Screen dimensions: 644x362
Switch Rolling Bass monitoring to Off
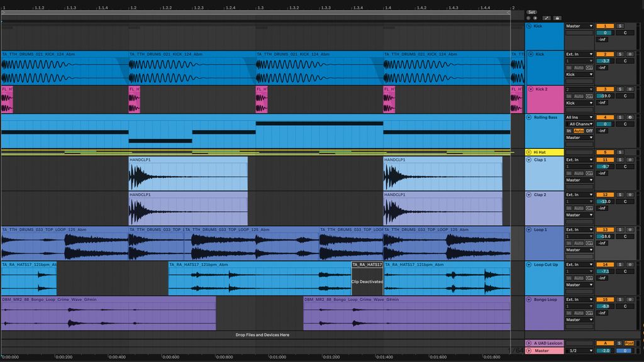[x=590, y=131]
